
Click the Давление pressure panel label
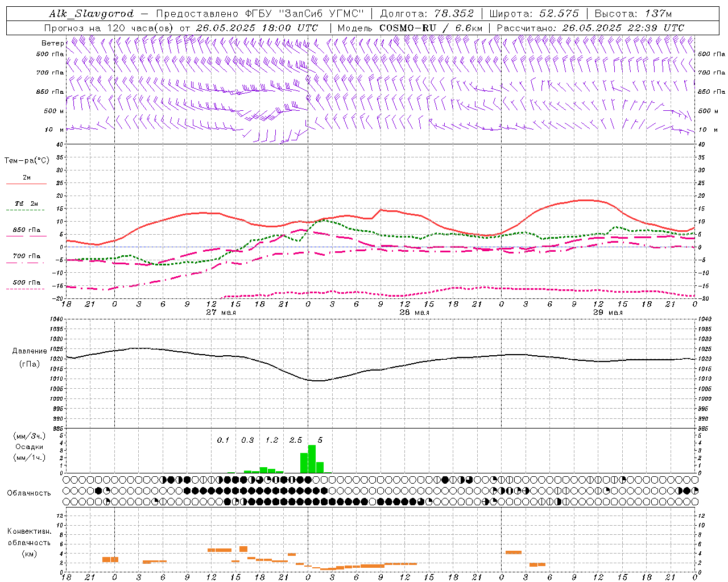click(x=29, y=351)
